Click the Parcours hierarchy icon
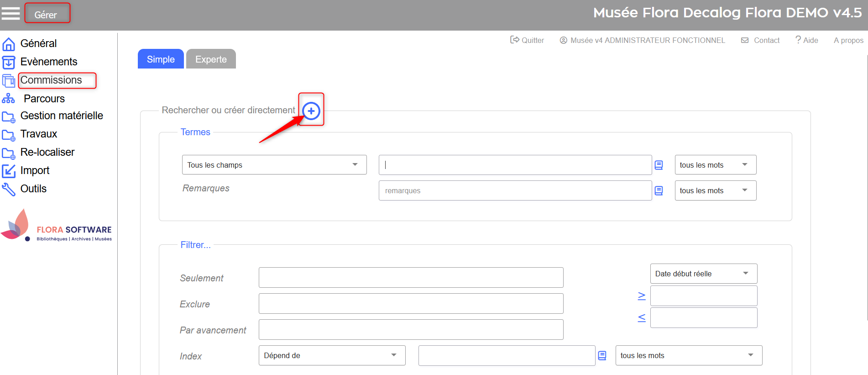Screen dimensions: 868x375 (x=9, y=99)
